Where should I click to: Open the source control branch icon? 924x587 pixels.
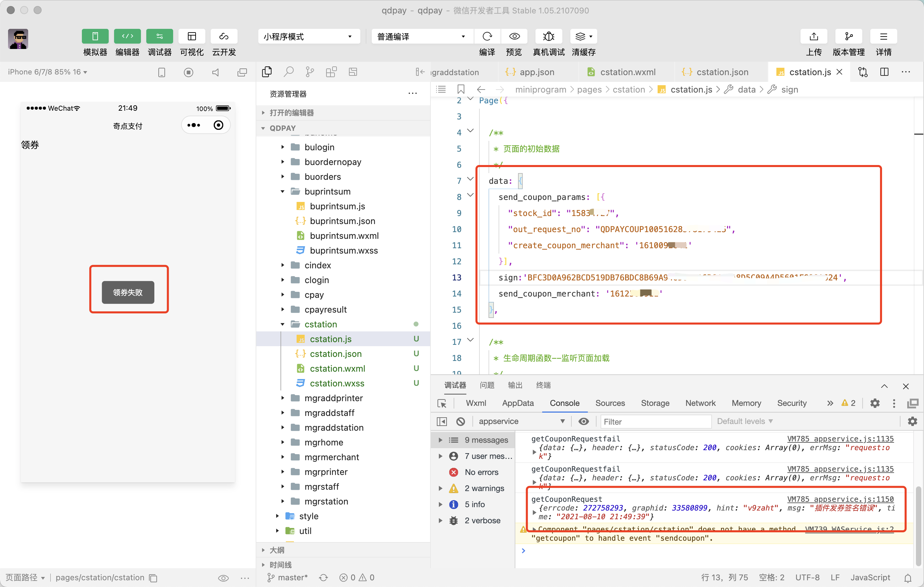coord(309,72)
